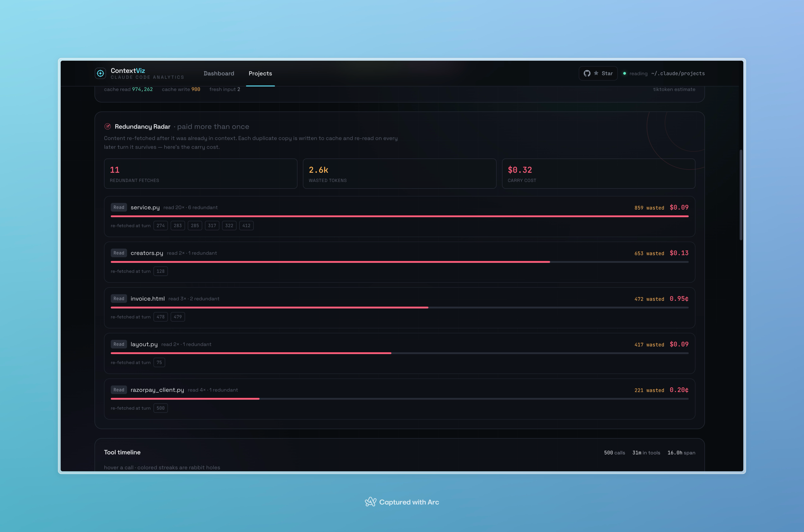Screen dimensions: 804x532
Task: Click the "472 wasted" value
Action: click(649, 299)
